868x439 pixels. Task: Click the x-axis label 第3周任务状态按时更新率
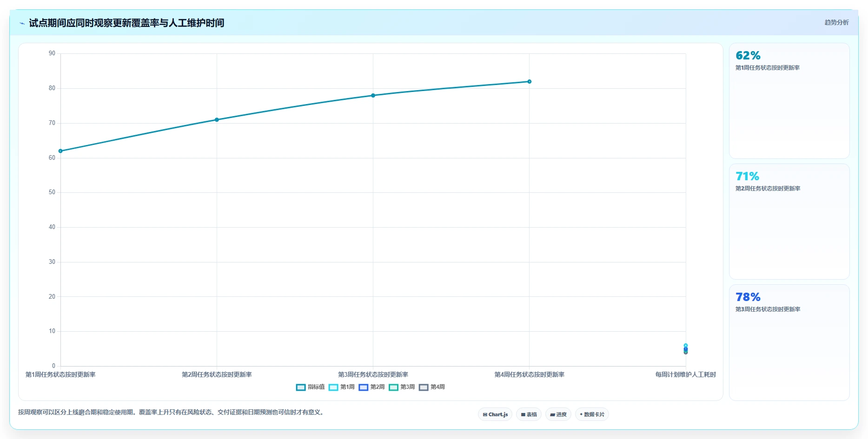[x=373, y=374]
